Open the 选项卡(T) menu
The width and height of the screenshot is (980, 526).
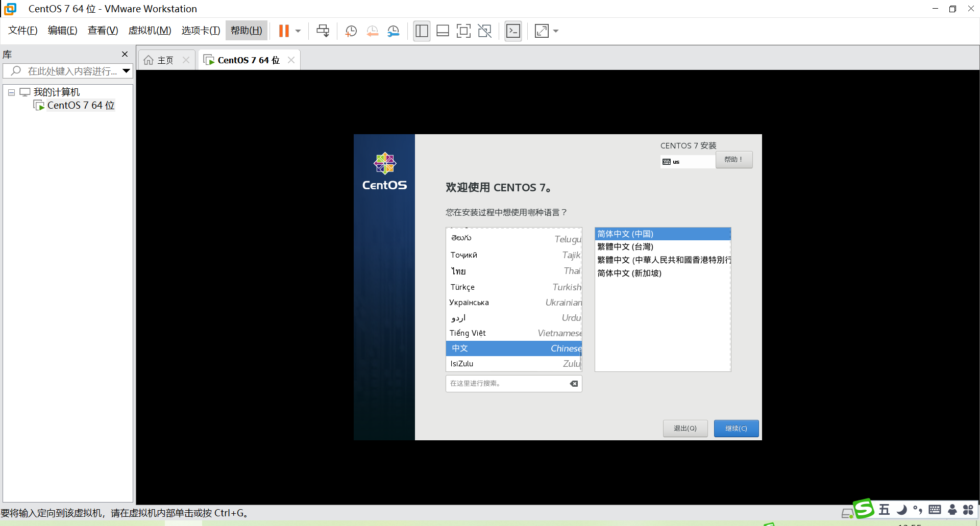coord(201,31)
